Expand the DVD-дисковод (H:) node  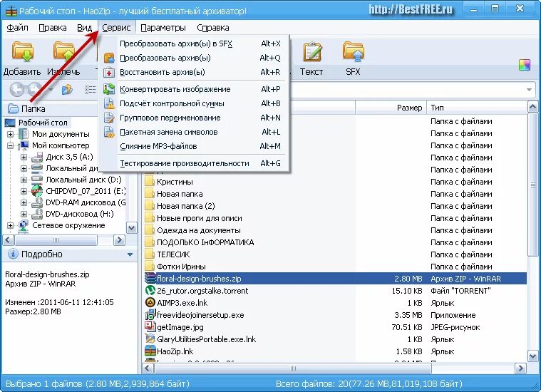click(x=24, y=214)
